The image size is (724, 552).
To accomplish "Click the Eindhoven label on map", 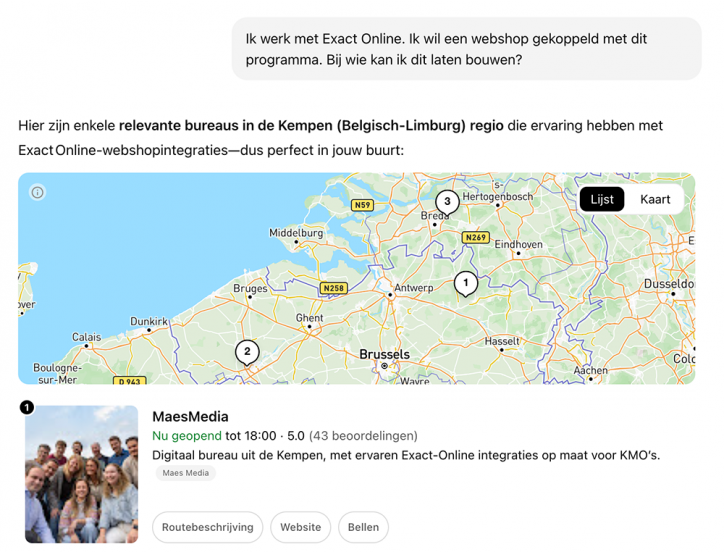I will (x=519, y=244).
